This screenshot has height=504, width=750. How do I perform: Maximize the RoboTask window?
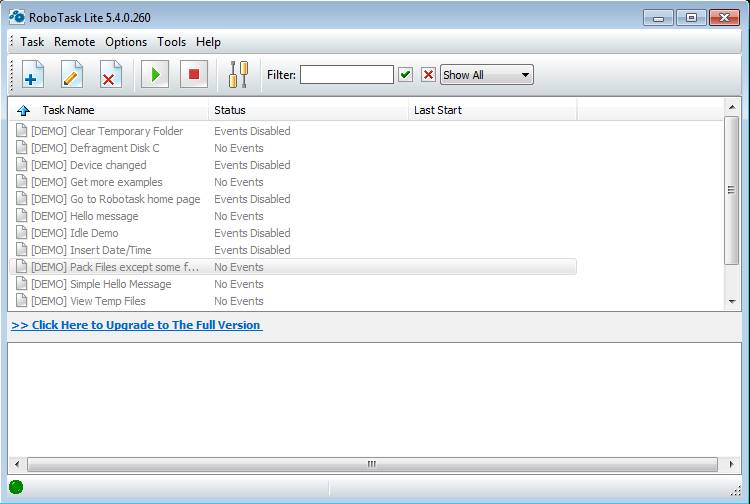tap(691, 18)
